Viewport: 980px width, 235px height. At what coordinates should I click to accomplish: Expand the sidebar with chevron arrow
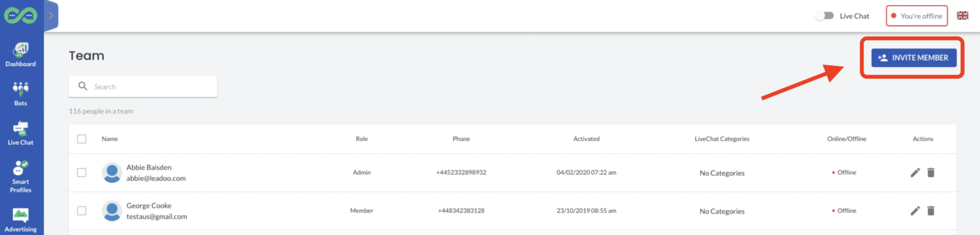51,16
